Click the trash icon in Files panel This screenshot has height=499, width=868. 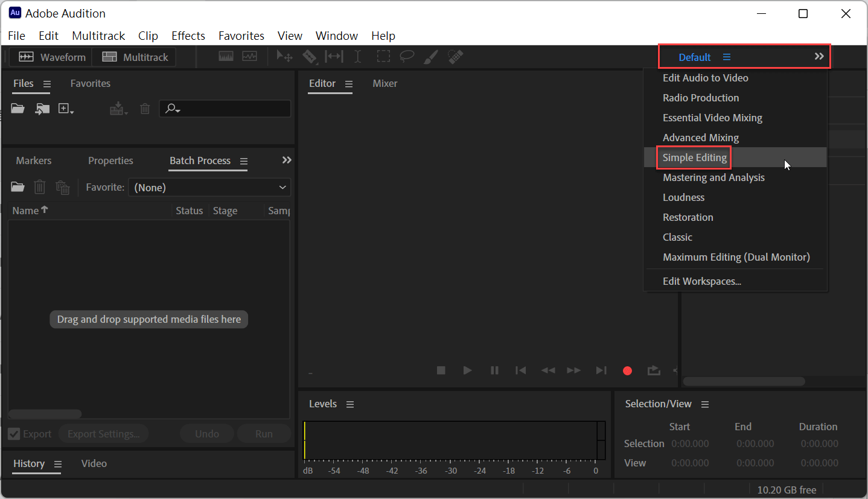tap(145, 109)
